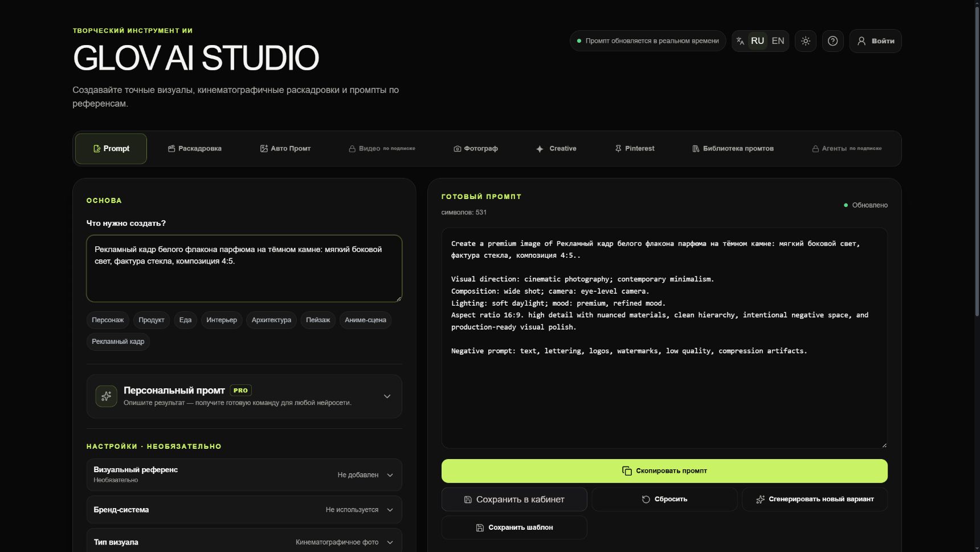
Task: Click the 'Кинематографичное фото' value
Action: 337,542
